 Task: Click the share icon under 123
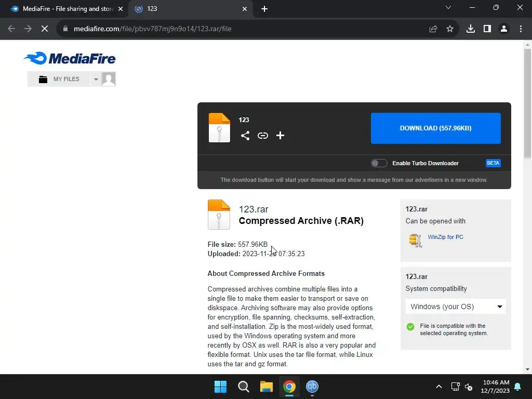pos(245,136)
